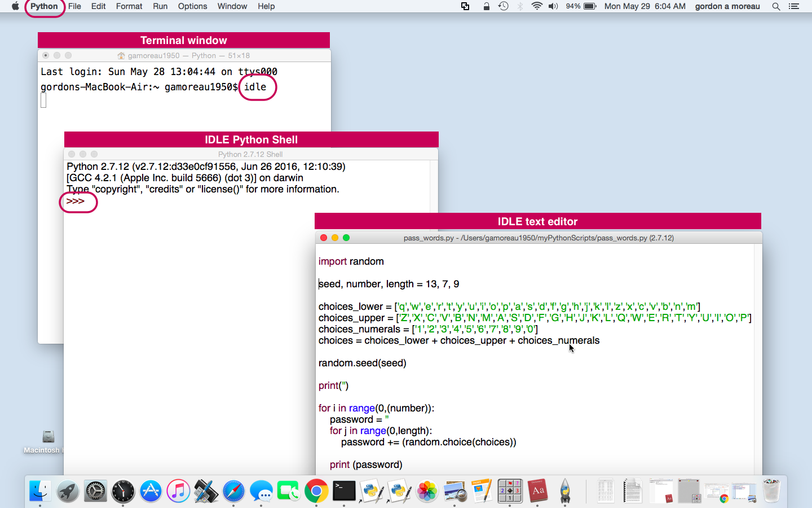Screen dimensions: 812x508
Task: Open the spreadsheet document stack in Dock
Action: click(x=606, y=491)
